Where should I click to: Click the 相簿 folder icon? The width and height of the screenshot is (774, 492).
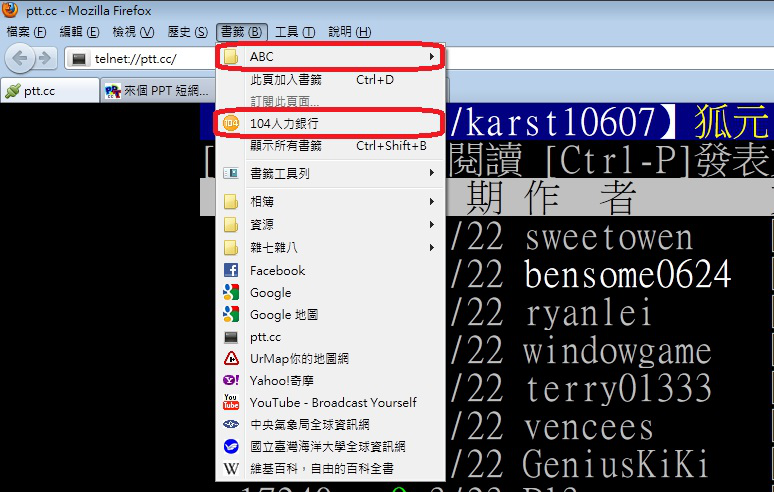click(231, 201)
